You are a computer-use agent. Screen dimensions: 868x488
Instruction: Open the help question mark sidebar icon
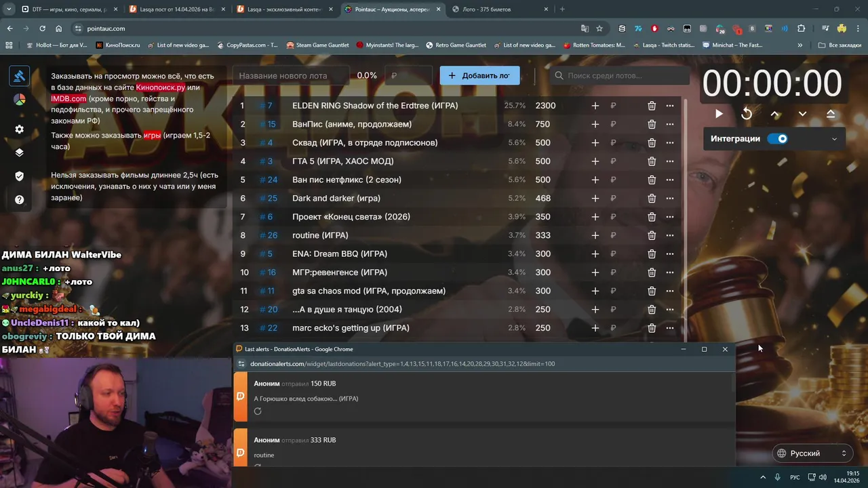coord(19,200)
